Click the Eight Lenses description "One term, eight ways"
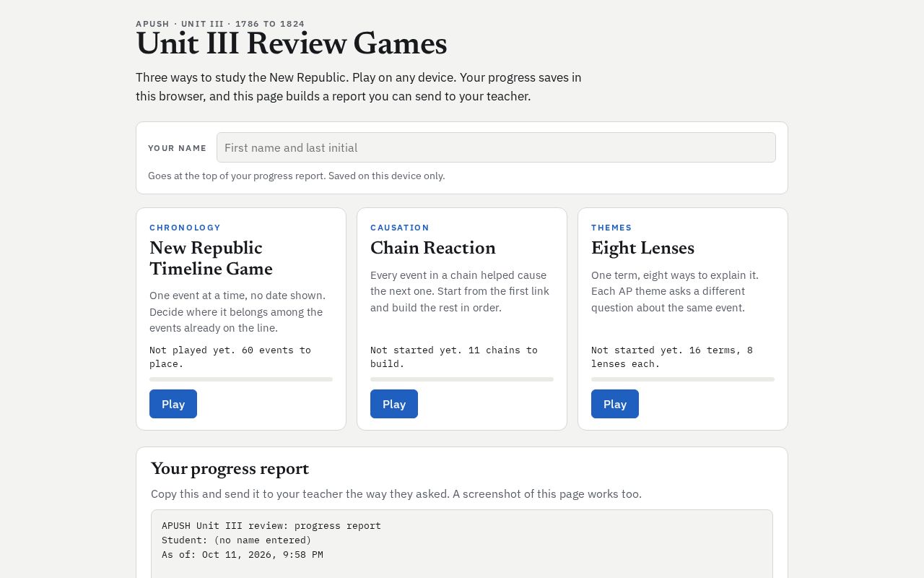The height and width of the screenshot is (578, 924). (x=675, y=291)
